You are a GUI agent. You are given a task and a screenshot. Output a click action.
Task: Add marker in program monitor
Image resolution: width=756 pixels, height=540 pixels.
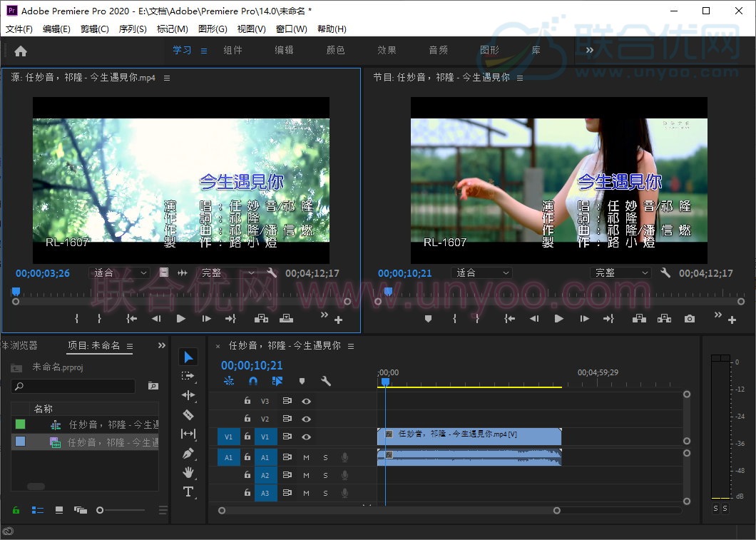428,319
